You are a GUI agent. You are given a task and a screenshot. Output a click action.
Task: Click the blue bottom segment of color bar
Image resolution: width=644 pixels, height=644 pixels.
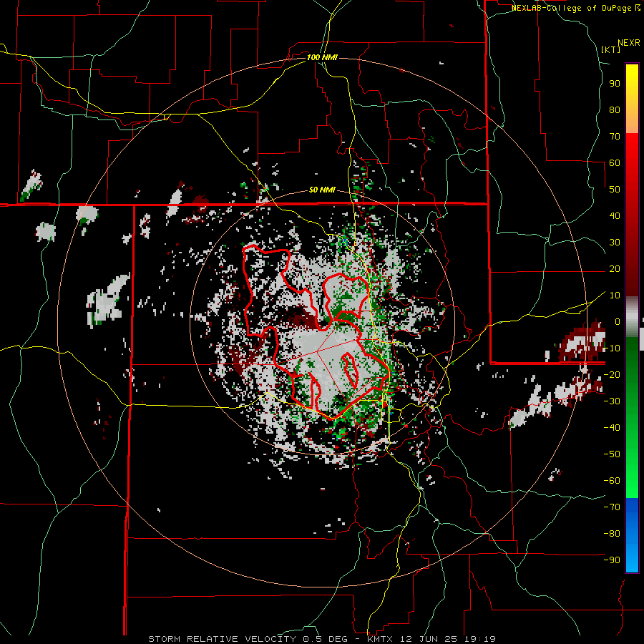[x=632, y=535]
